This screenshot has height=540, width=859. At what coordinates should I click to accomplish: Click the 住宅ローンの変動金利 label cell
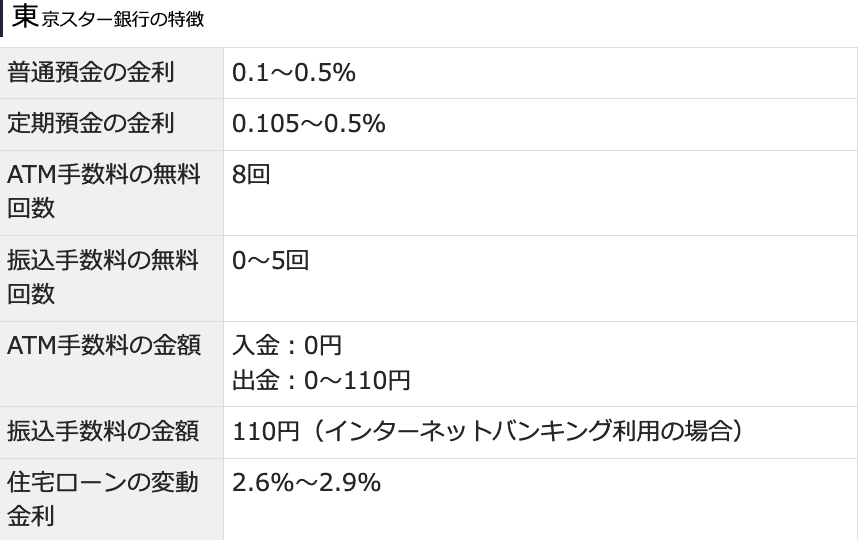pos(103,500)
